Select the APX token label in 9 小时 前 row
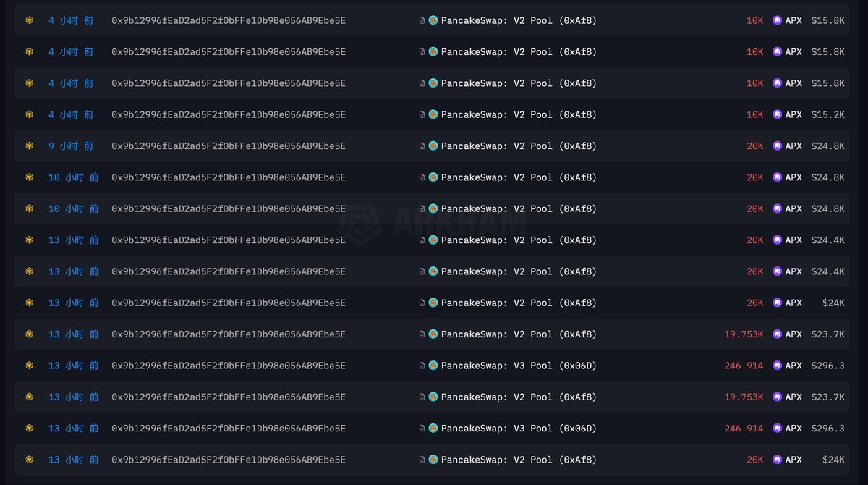The height and width of the screenshot is (485, 868). pyautogui.click(x=793, y=146)
